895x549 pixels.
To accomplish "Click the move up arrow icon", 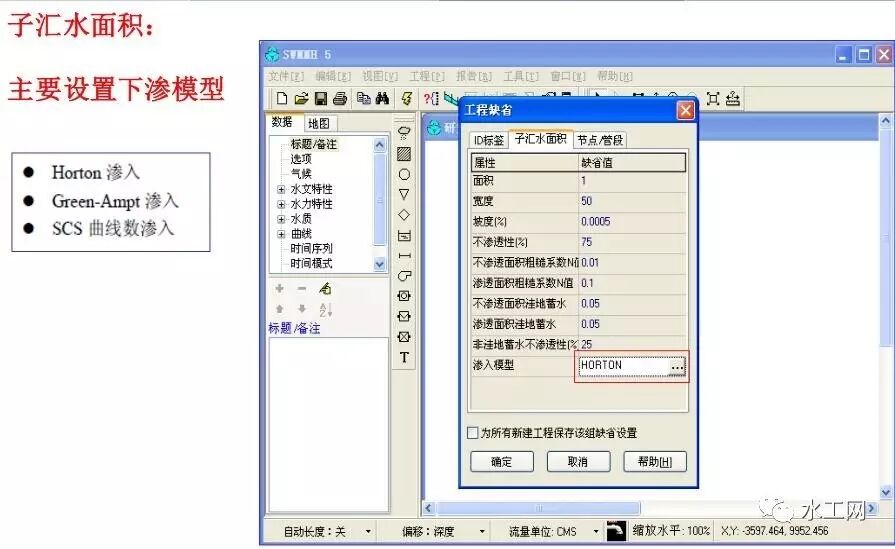I will pos(280,309).
